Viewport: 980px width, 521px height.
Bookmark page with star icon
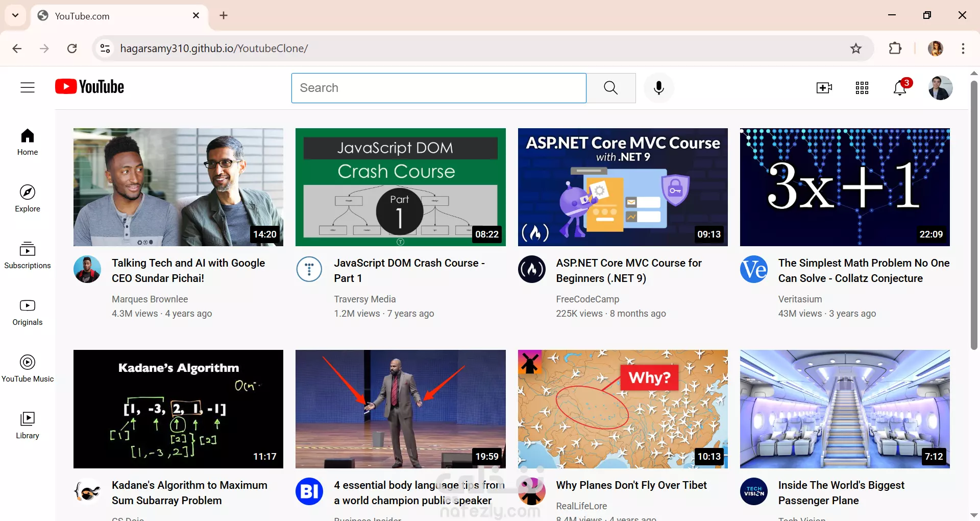pyautogui.click(x=856, y=49)
